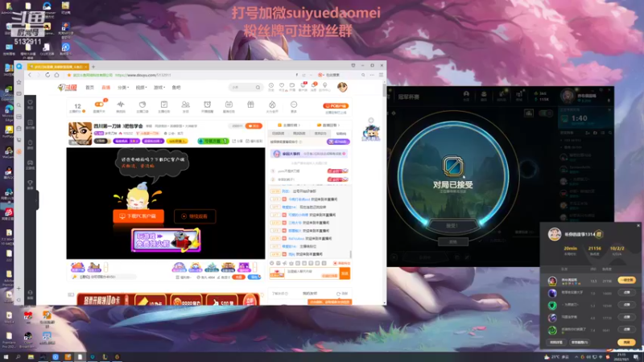Click the floating mascot icon right of chat
The height and width of the screenshot is (362, 644).
371,132
